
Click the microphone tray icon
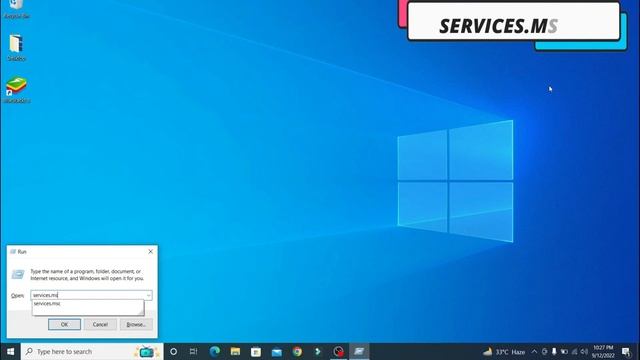pyautogui.click(x=554, y=351)
